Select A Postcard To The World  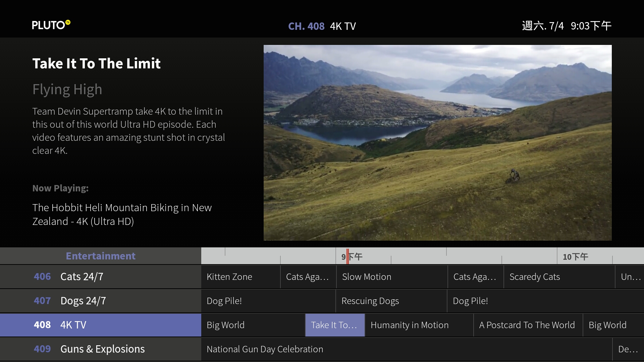pyautogui.click(x=528, y=325)
